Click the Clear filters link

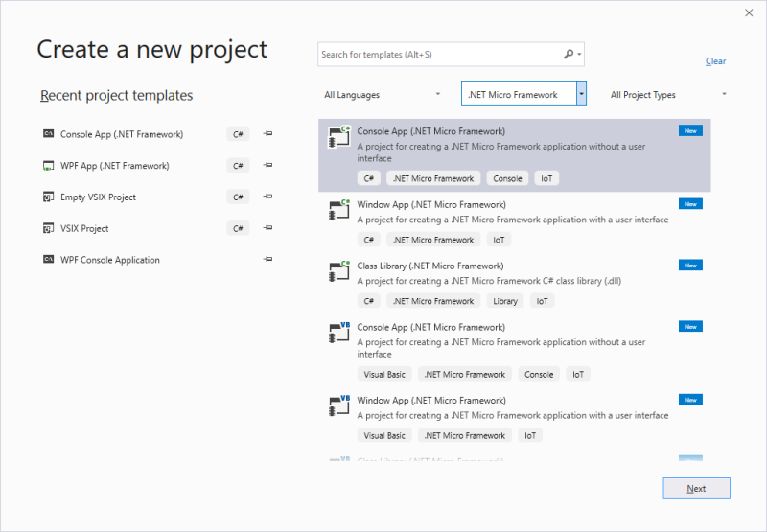pos(715,61)
